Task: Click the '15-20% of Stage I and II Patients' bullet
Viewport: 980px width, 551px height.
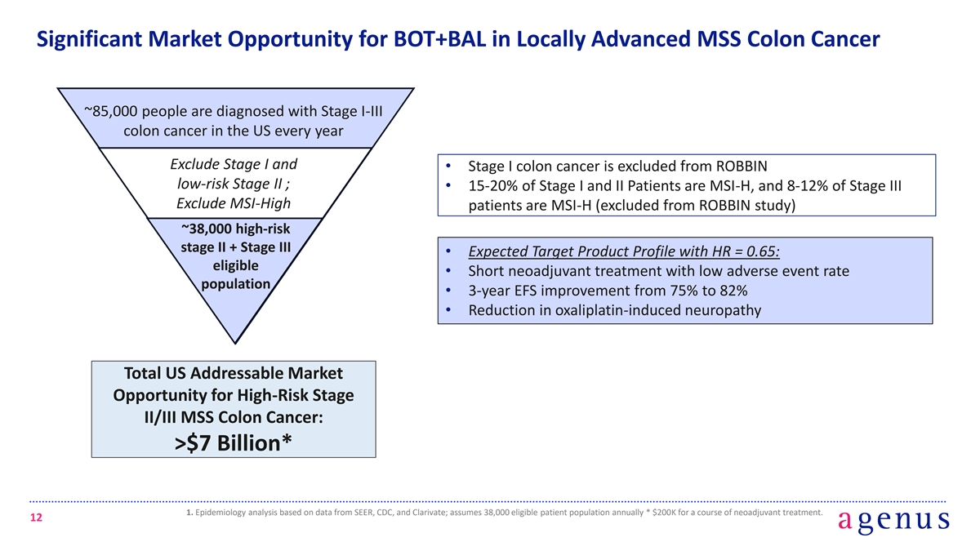Action: (685, 196)
